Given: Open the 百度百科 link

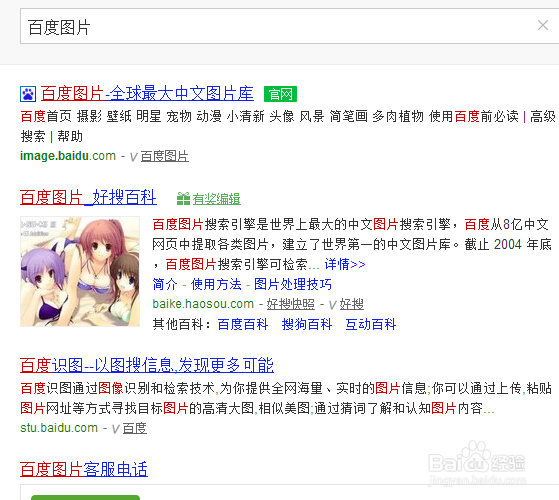Looking at the screenshot, I should (243, 324).
